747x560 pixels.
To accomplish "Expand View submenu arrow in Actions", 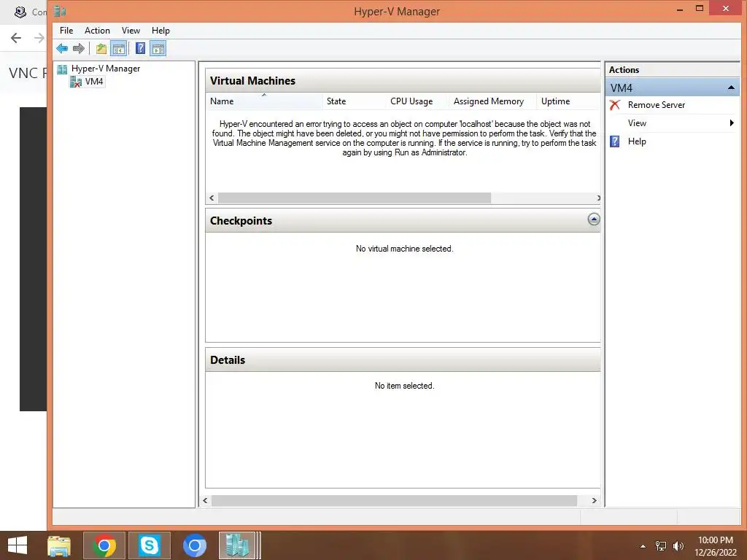I will pyautogui.click(x=732, y=122).
